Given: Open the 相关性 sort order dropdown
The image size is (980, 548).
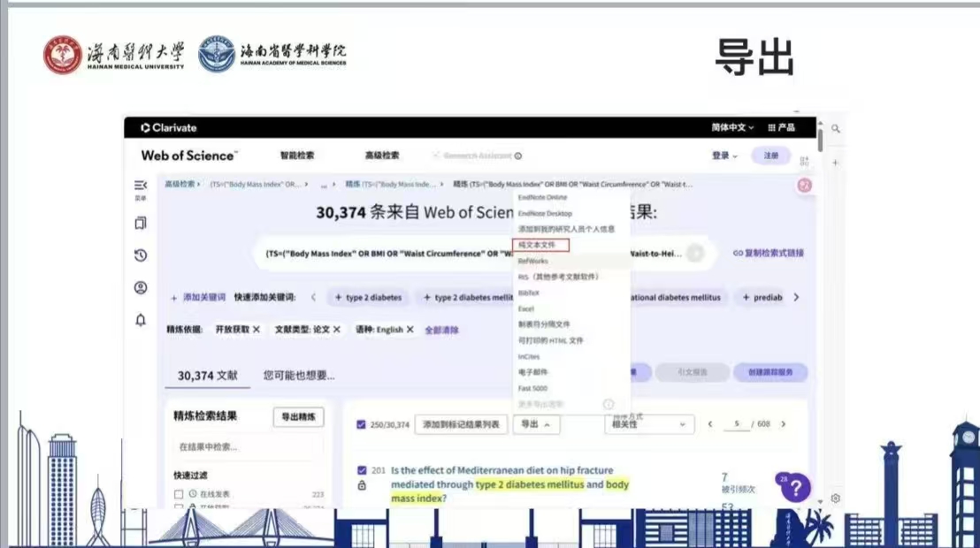Looking at the screenshot, I should point(647,425).
